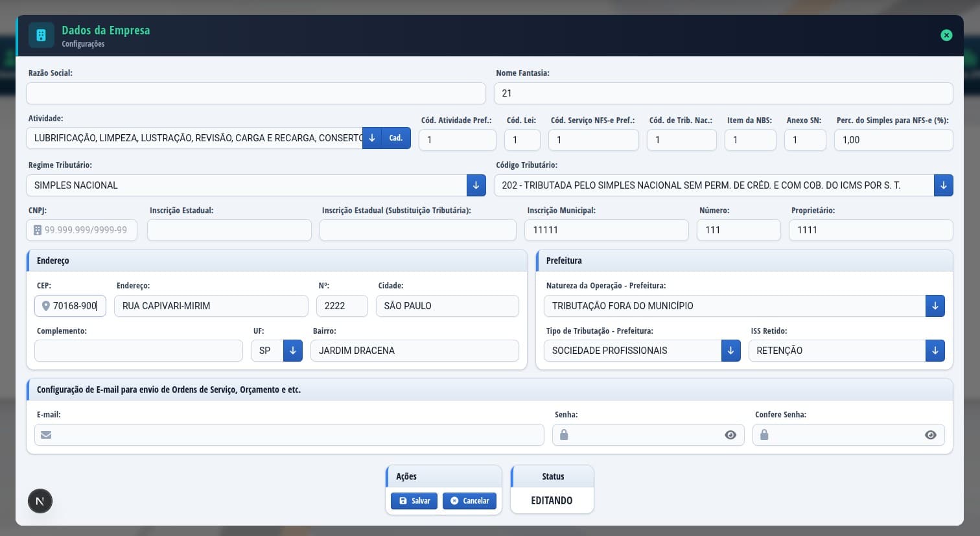Image resolution: width=980 pixels, height=536 pixels.
Task: Open the Código Tributário dropdown
Action: [943, 185]
